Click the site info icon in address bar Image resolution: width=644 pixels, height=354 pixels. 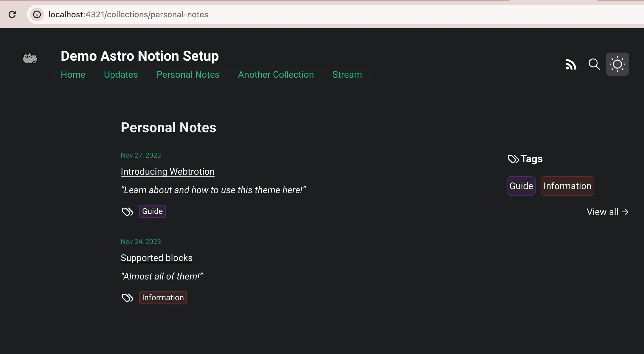point(37,14)
